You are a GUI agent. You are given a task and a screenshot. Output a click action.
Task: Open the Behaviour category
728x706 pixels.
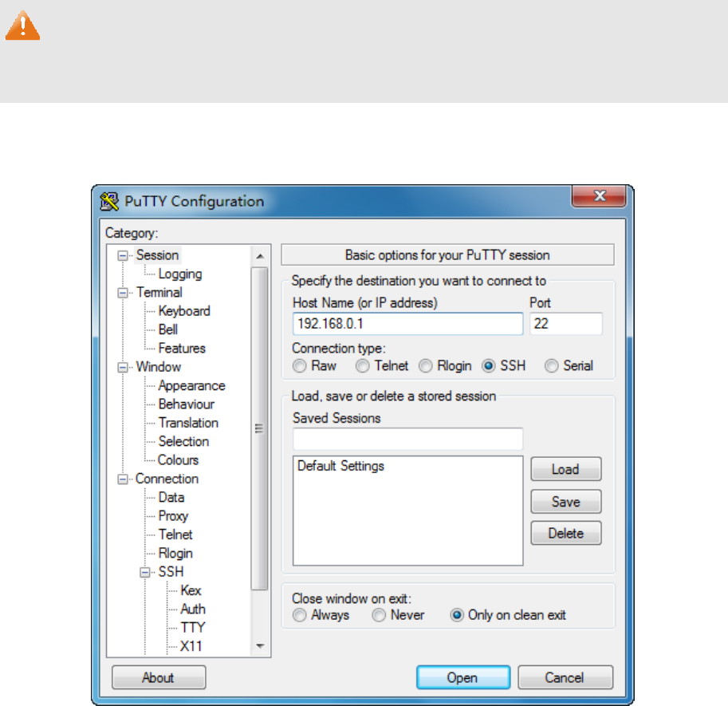186,404
